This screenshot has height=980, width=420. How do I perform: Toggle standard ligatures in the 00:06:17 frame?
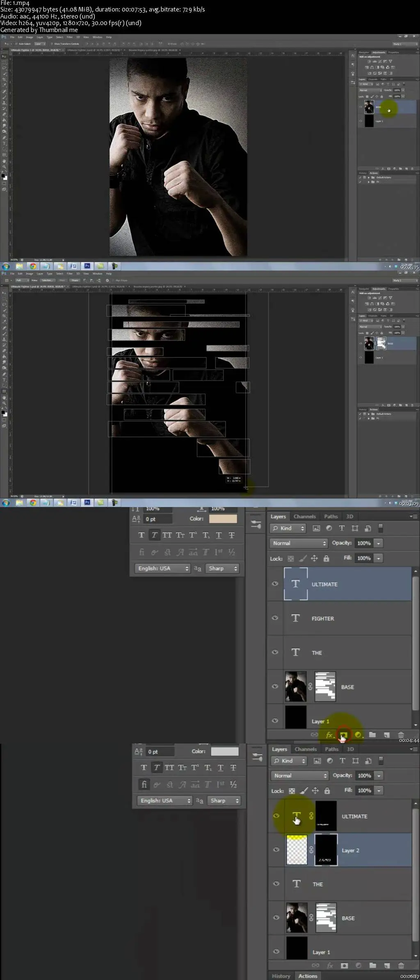click(x=144, y=785)
